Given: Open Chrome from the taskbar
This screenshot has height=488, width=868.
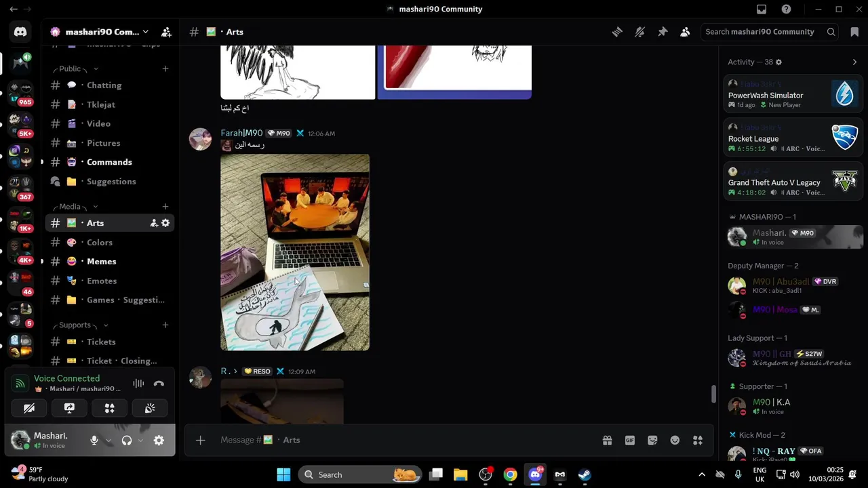Looking at the screenshot, I should click(x=510, y=475).
